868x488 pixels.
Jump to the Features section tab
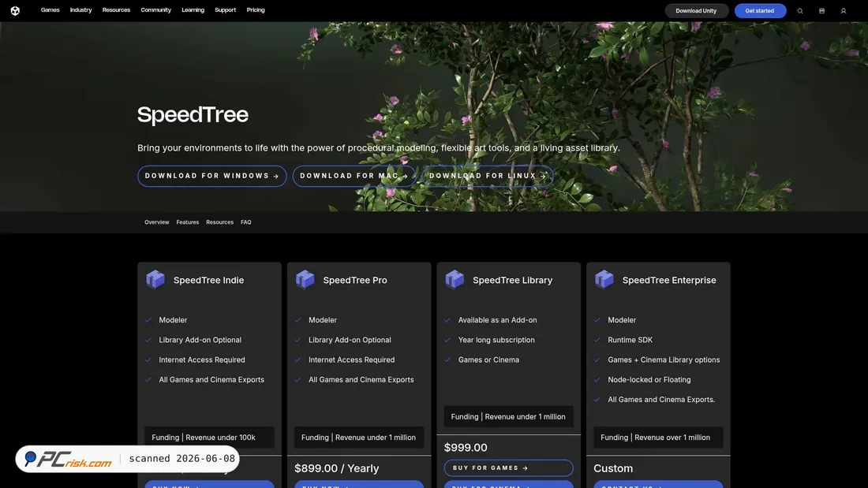188,222
